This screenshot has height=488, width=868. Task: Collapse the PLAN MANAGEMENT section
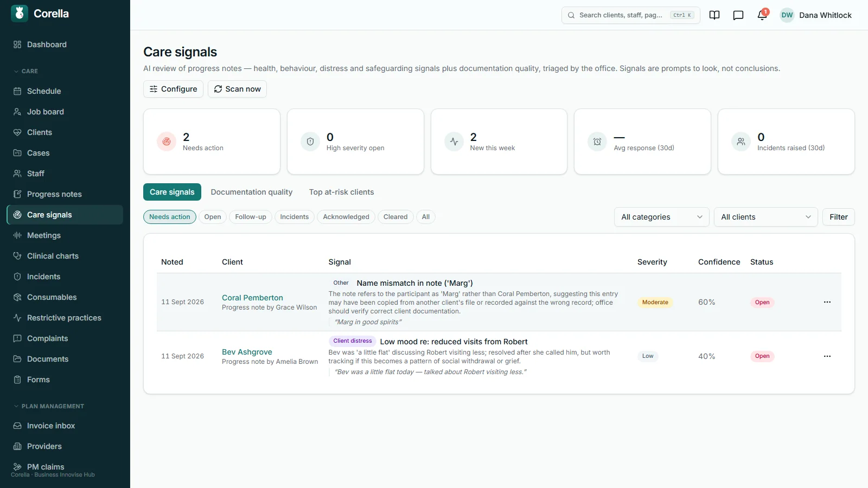coord(49,406)
